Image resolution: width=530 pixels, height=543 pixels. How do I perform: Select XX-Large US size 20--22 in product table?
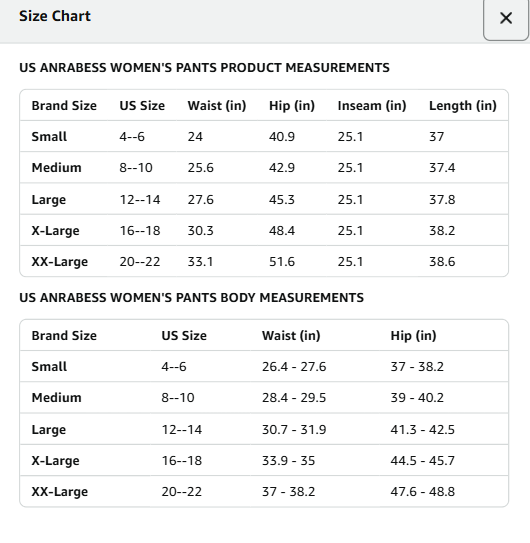(x=140, y=261)
